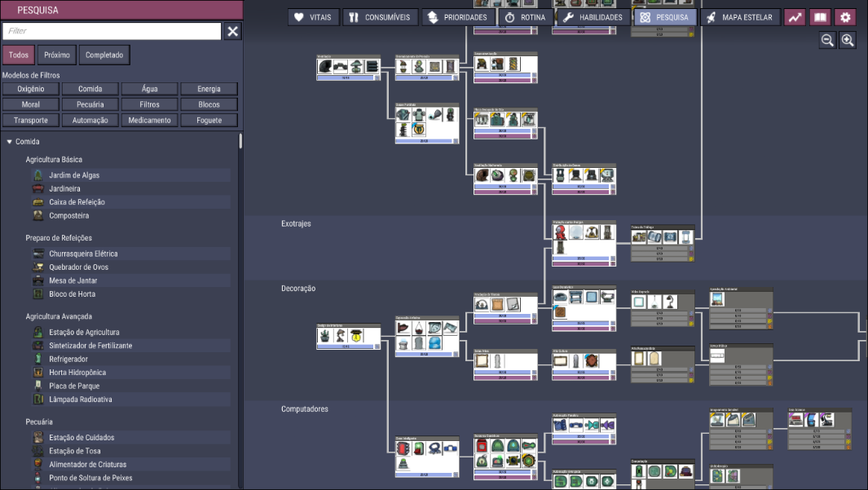Open the Rotina tab
868x490 pixels.
pyautogui.click(x=526, y=17)
